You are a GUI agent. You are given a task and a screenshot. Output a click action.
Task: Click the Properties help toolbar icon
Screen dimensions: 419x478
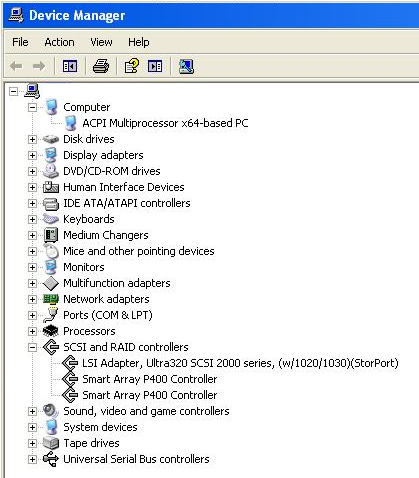pyautogui.click(x=132, y=66)
